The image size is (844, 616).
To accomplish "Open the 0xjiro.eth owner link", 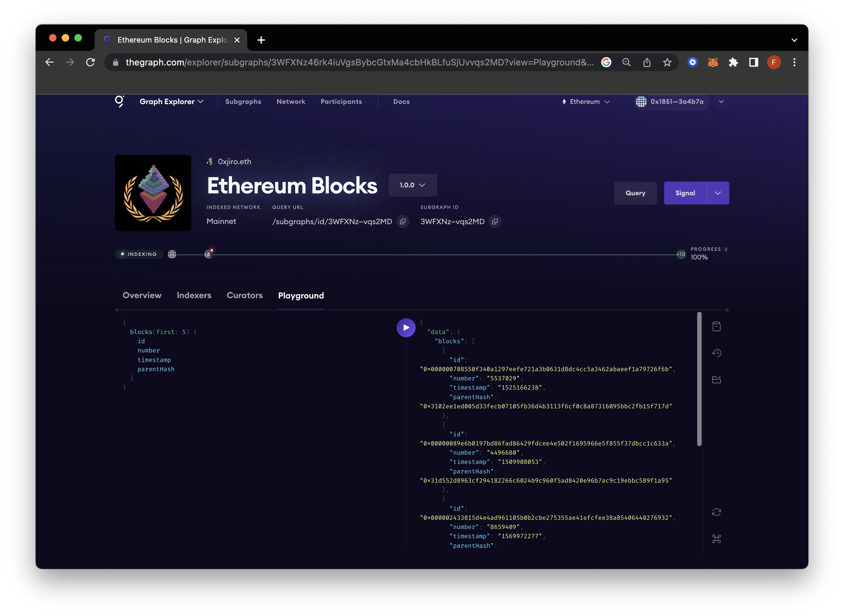I will [x=229, y=161].
